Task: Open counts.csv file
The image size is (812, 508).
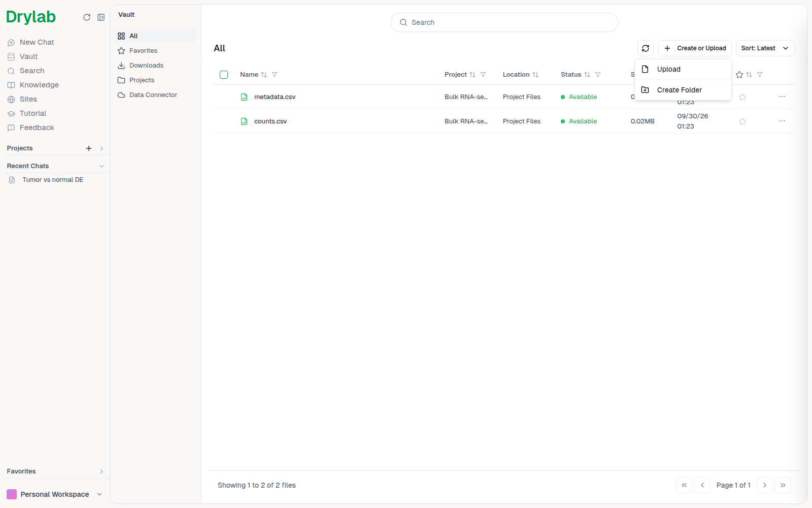Action: pyautogui.click(x=270, y=121)
